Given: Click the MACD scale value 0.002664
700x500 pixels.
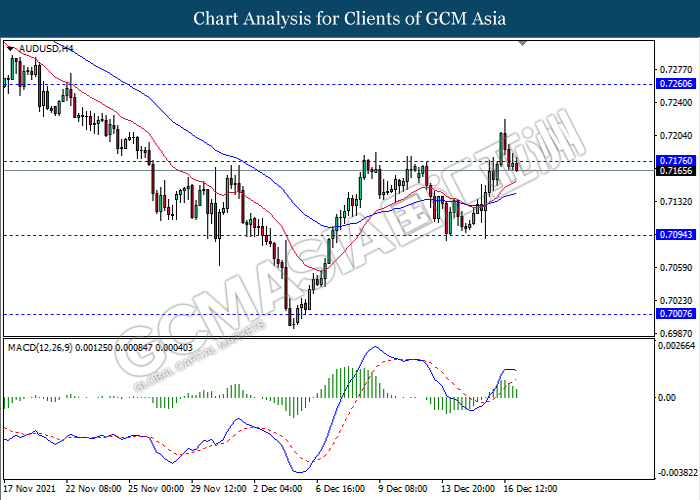Looking at the screenshot, I should [677, 346].
